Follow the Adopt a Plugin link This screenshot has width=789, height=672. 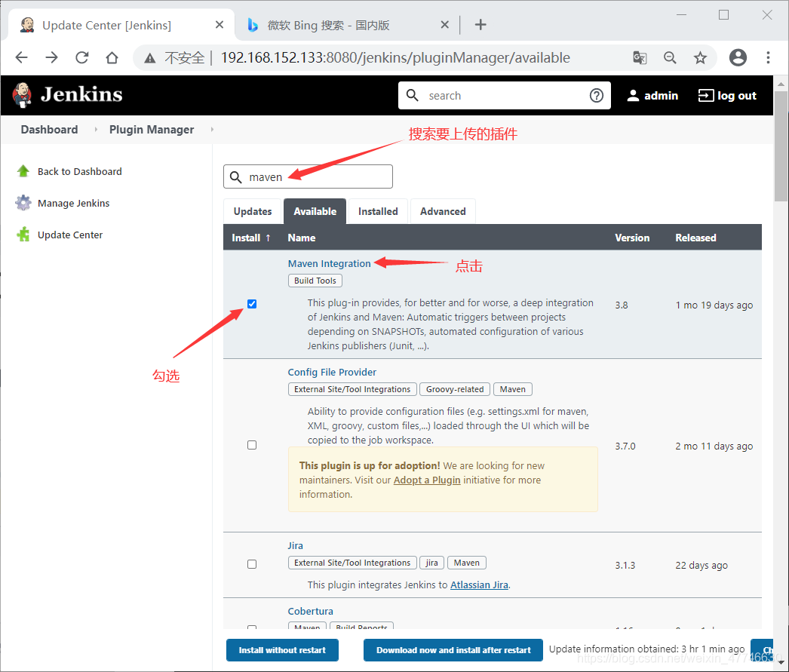pyautogui.click(x=427, y=480)
